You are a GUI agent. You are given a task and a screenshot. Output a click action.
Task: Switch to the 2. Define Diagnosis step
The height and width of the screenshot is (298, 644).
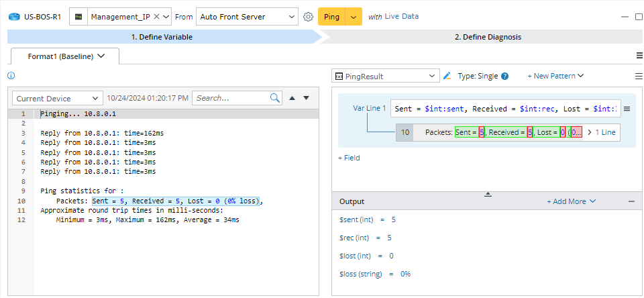coord(487,37)
